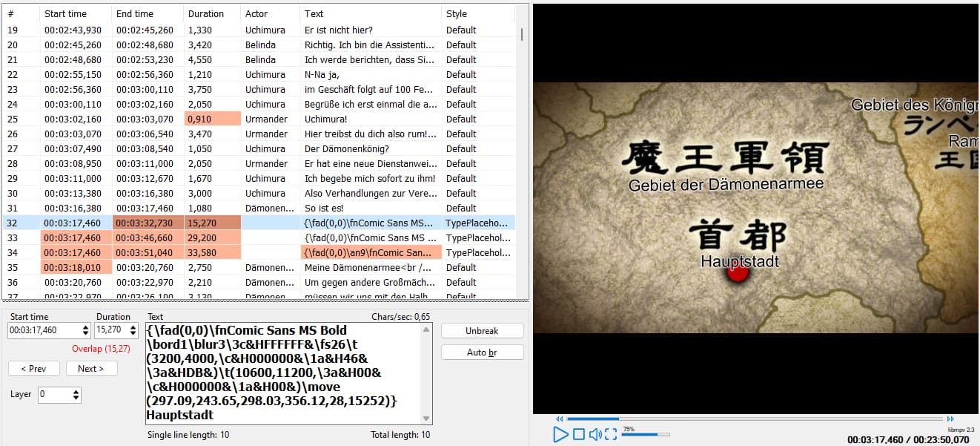This screenshot has width=980, height=446.
Task: Go to next subtitle with Next
Action: tap(91, 369)
